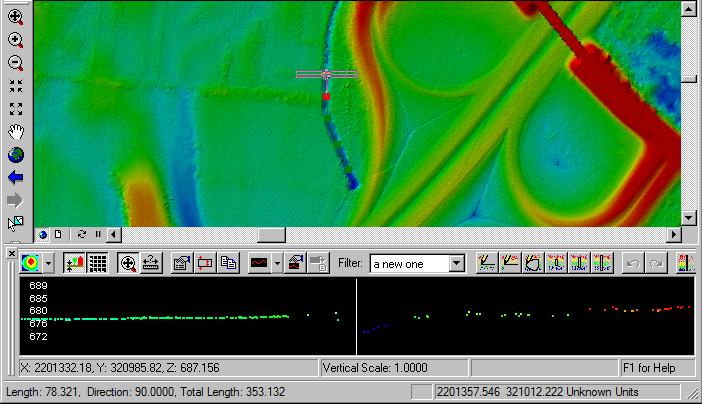Select classify below line tool
The width and height of the screenshot is (702, 404).
510,263
